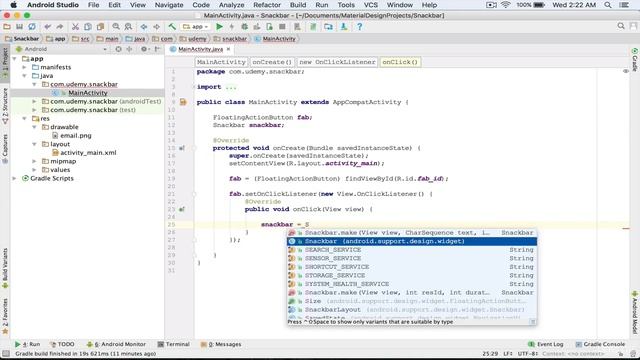Image resolution: width=640 pixels, height=360 pixels.
Task: Click the Open file toolbar icon
Action: [7, 27]
